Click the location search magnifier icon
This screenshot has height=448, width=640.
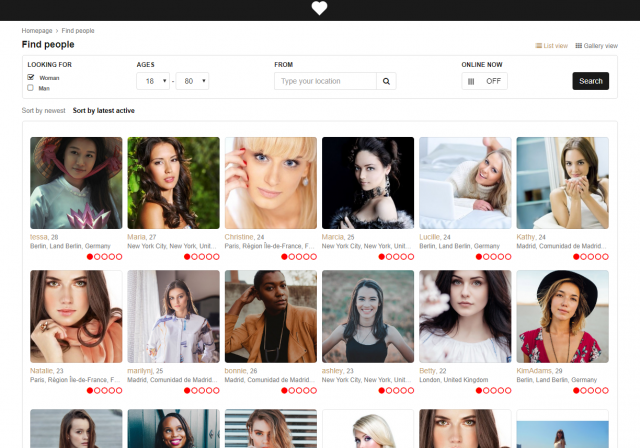(386, 81)
